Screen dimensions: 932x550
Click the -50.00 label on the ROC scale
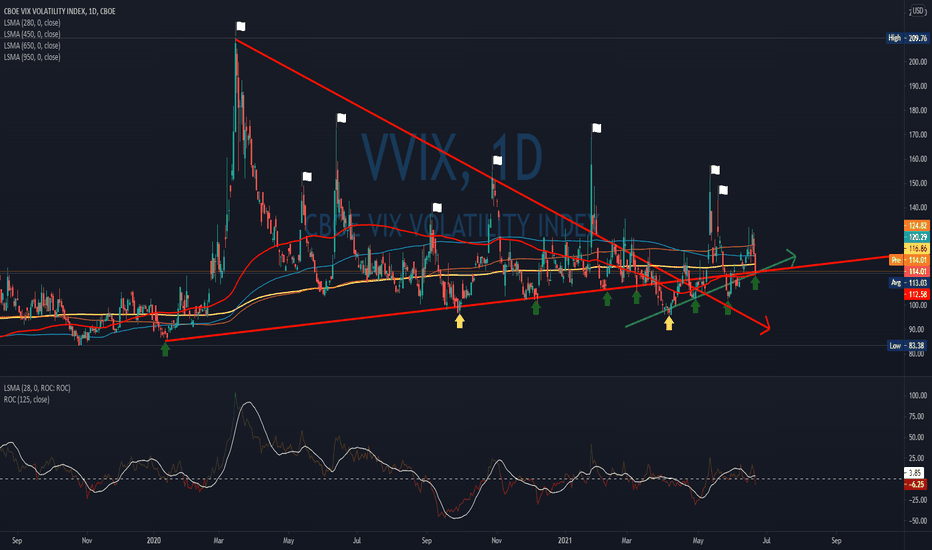click(917, 521)
